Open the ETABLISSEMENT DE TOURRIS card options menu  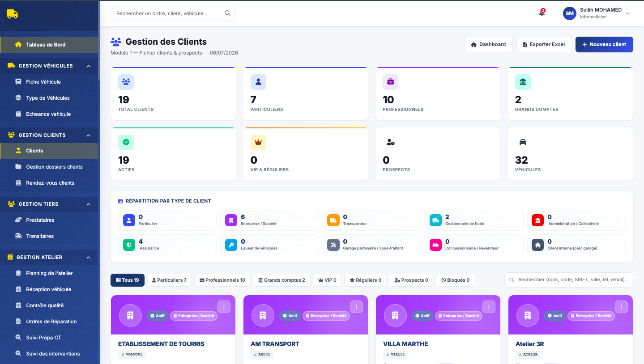click(x=224, y=307)
